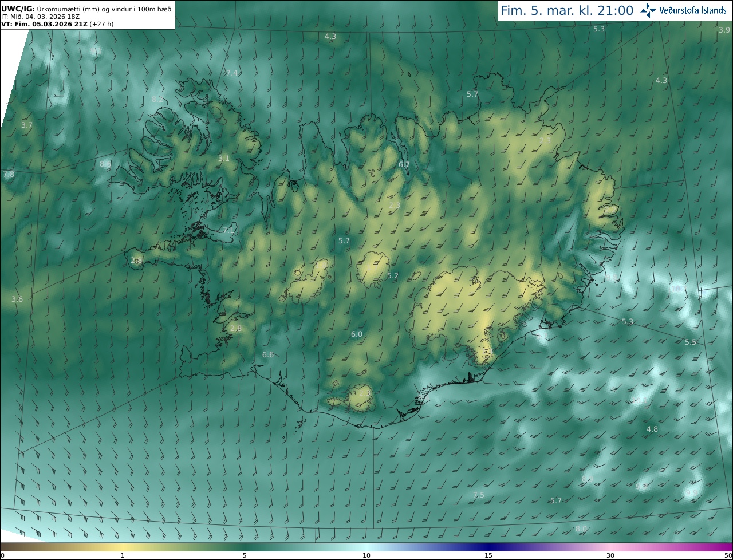
Task: Select the 'Fim. 5. mar. kl. 21:00' timestamp
Action: click(x=567, y=10)
